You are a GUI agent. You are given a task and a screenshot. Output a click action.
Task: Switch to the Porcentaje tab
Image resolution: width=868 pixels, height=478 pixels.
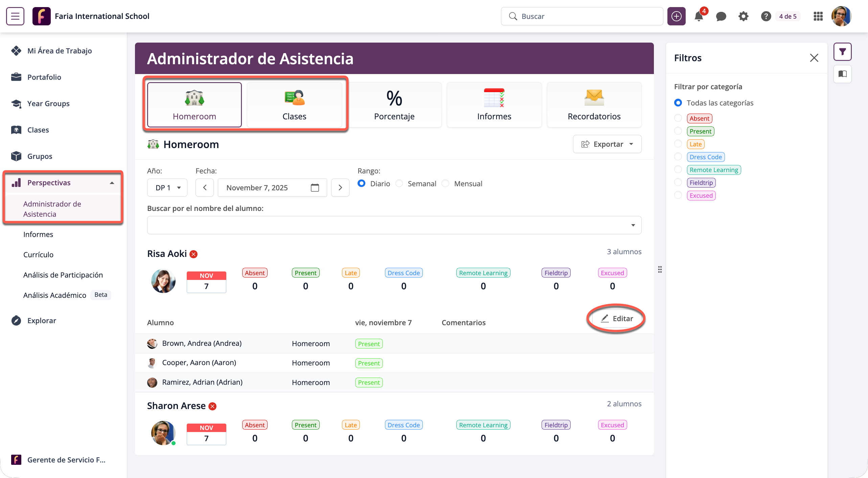[394, 105]
